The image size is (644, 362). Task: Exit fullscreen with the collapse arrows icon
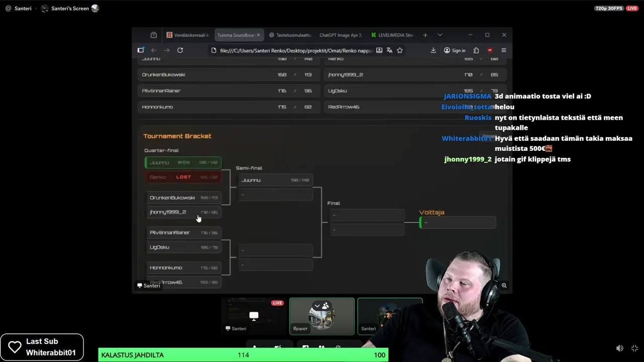click(x=634, y=348)
